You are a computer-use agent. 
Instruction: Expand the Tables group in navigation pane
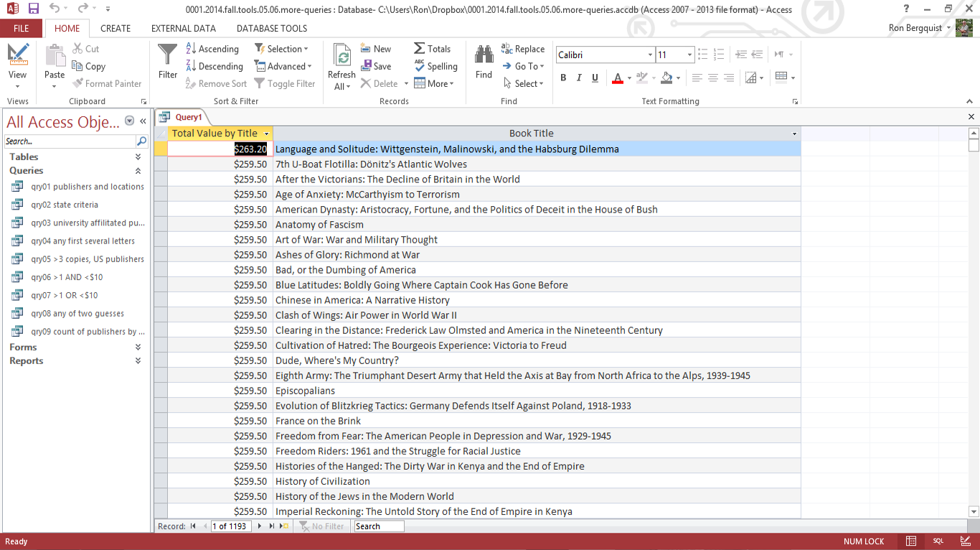(138, 157)
